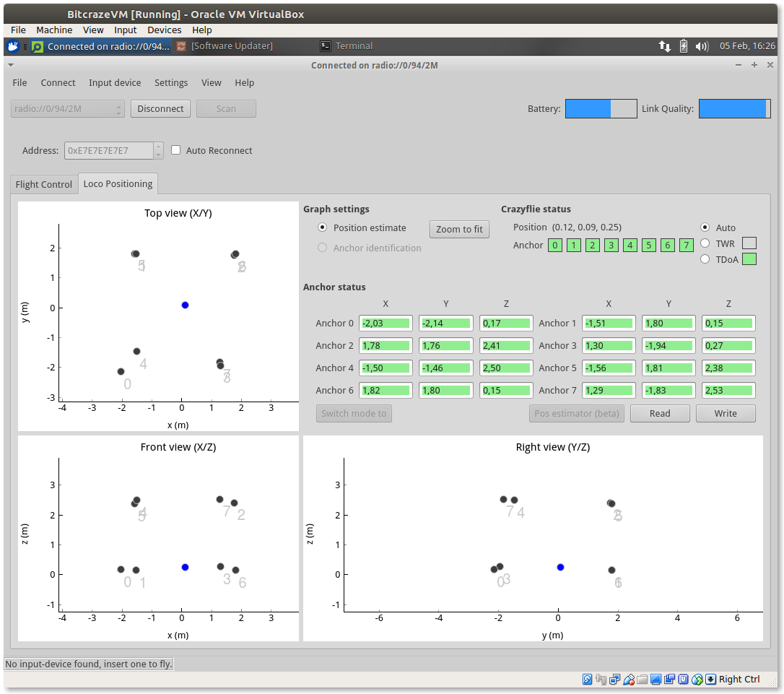Click the Pos estimator (beta) button
This screenshot has width=784, height=694.
click(x=577, y=414)
